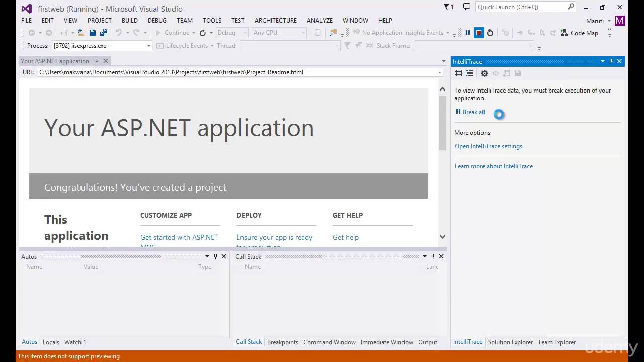
Task: Save the current file with single disk icon
Action: tap(93, 33)
